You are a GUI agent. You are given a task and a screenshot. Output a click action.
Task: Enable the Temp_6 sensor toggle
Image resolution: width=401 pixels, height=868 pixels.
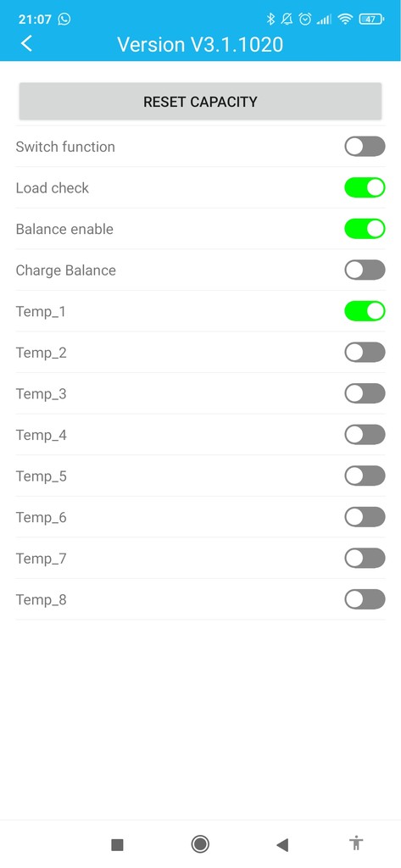(x=365, y=517)
